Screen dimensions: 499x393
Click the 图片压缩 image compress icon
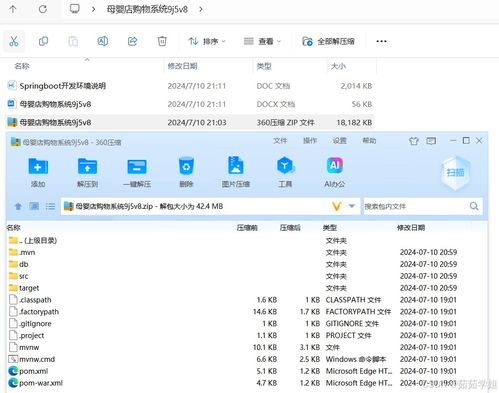pyautogui.click(x=236, y=173)
